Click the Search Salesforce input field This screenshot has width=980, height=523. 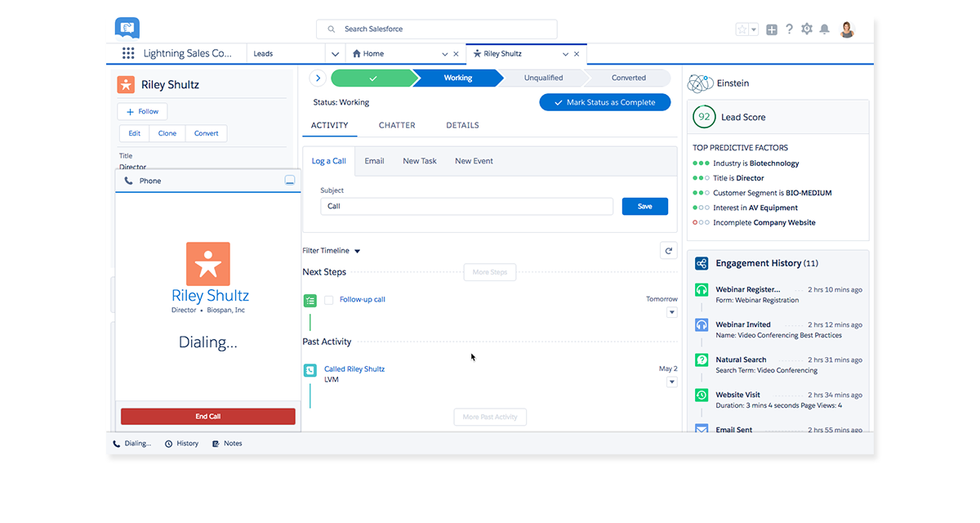coord(437,29)
